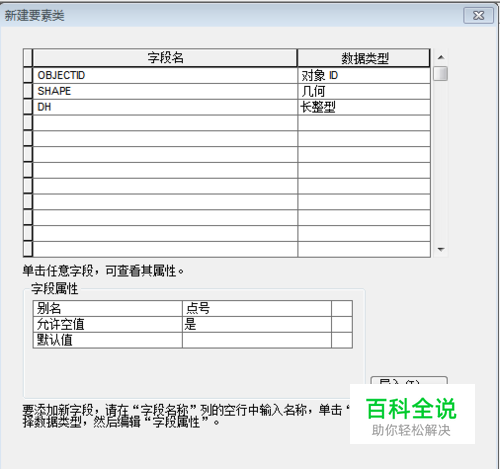The width and height of the screenshot is (500, 469).
Task: Select DH row via its row selector
Action: 28,107
